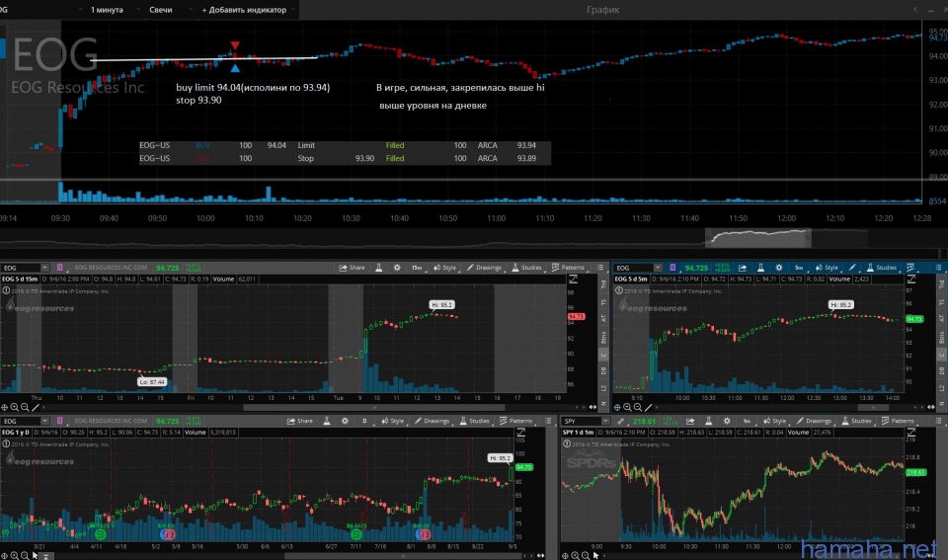Open Studies menu in 15m EOG chart
This screenshot has height=560, width=948.
coord(526,268)
